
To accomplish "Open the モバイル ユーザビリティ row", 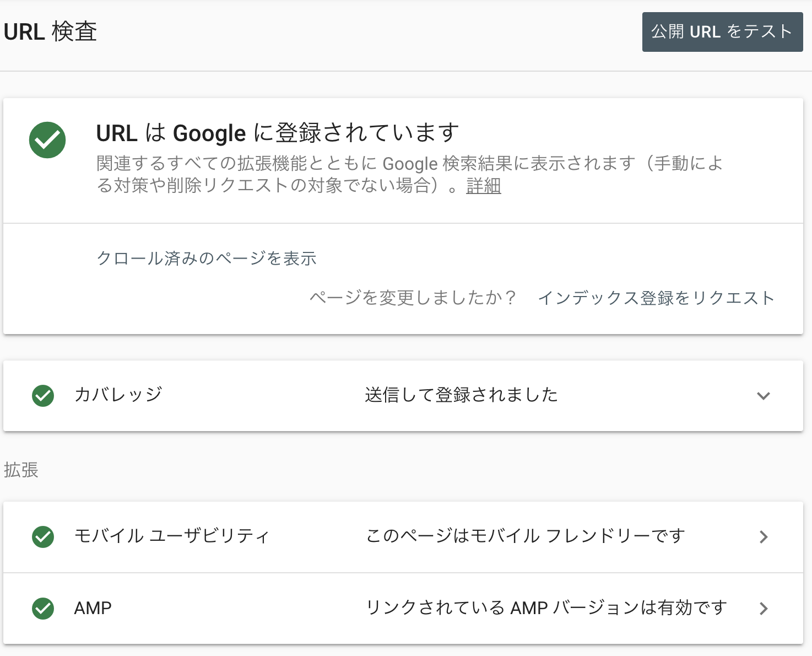I will (x=403, y=537).
